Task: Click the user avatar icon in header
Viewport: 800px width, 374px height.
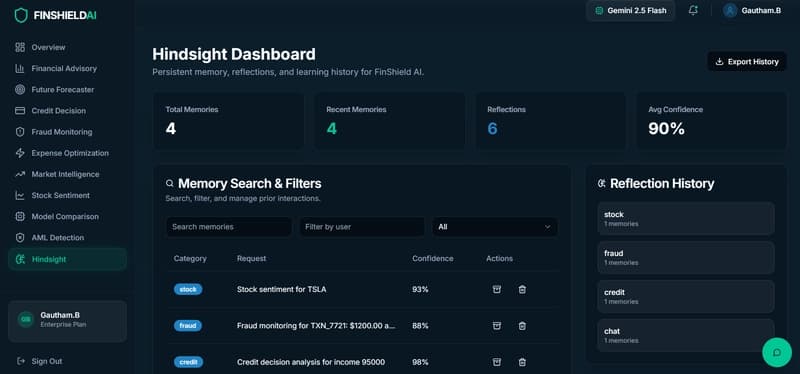Action: click(730, 10)
